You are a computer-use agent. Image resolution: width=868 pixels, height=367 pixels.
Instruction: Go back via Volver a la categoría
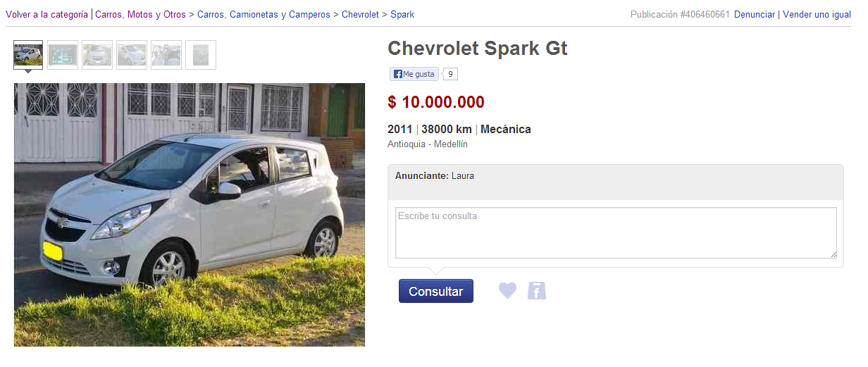pos(46,14)
